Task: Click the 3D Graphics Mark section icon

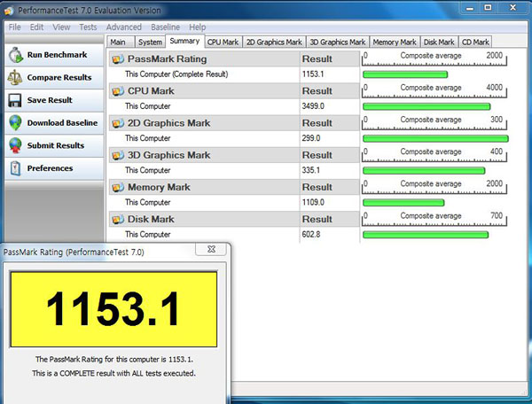Action: (118, 155)
